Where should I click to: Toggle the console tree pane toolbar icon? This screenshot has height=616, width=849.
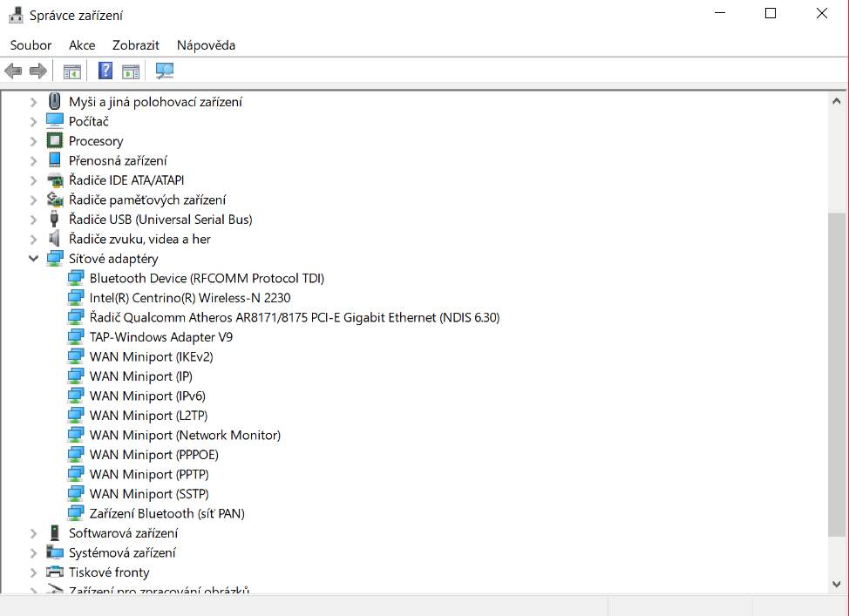[x=72, y=71]
